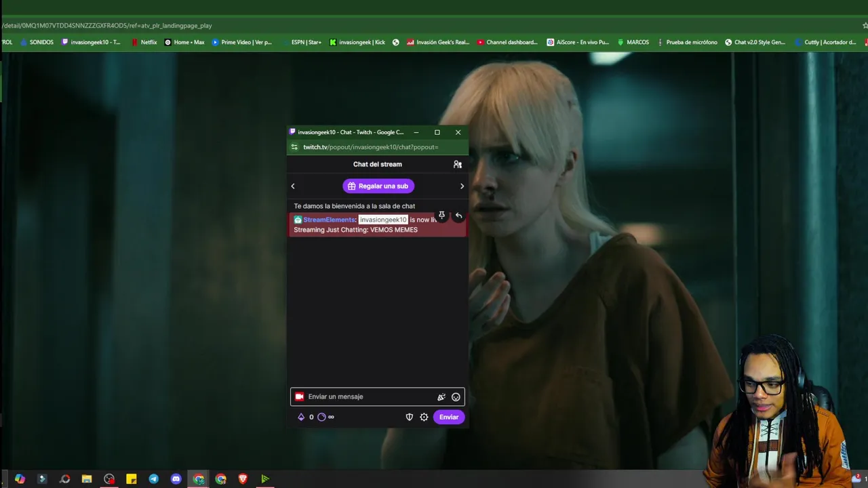Screen dimensions: 868x488
Task: Show previous chat header item arrow
Action: [x=293, y=186]
